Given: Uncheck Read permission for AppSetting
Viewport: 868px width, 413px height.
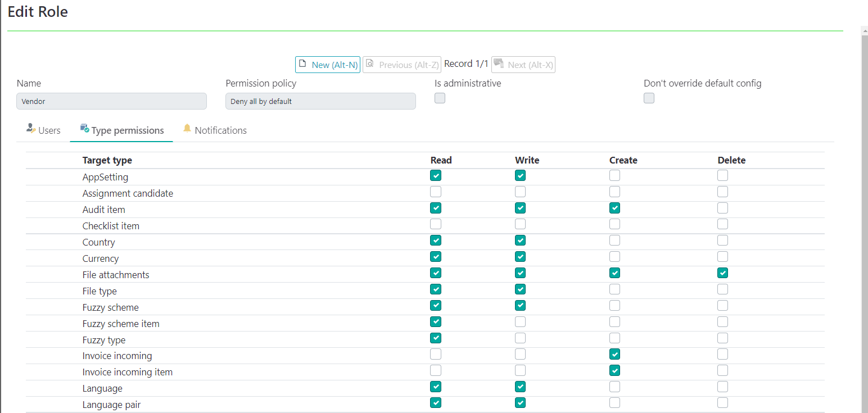Looking at the screenshot, I should (436, 175).
